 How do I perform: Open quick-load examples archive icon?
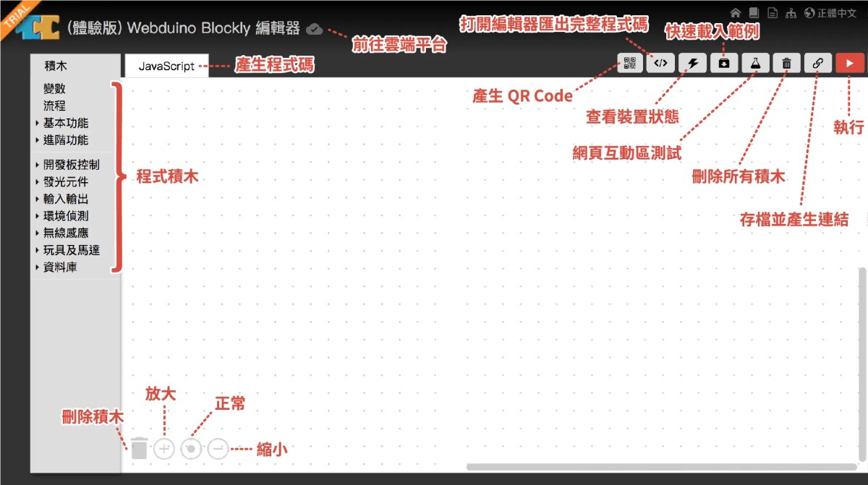[x=723, y=63]
